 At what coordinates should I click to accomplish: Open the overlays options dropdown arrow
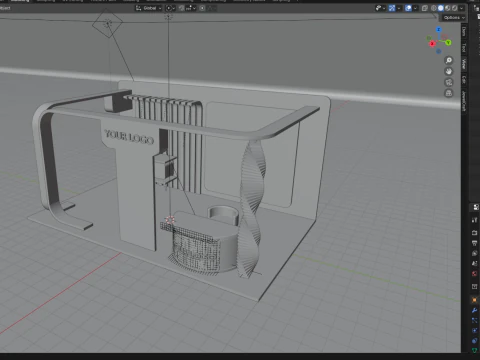pyautogui.click(x=415, y=8)
